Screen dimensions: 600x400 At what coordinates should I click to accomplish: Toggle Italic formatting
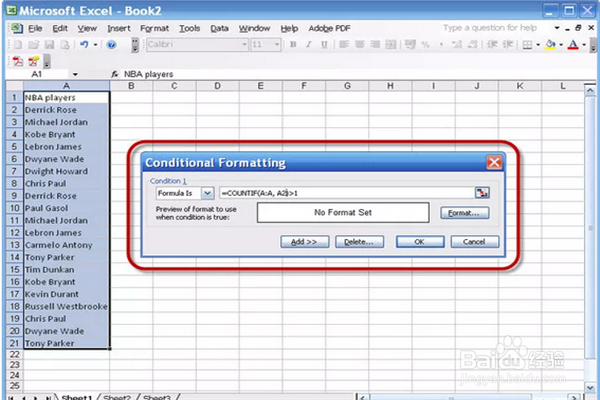point(308,45)
